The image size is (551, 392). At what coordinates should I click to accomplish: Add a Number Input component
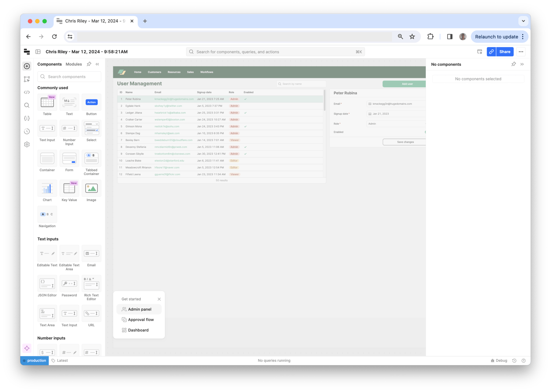click(69, 133)
